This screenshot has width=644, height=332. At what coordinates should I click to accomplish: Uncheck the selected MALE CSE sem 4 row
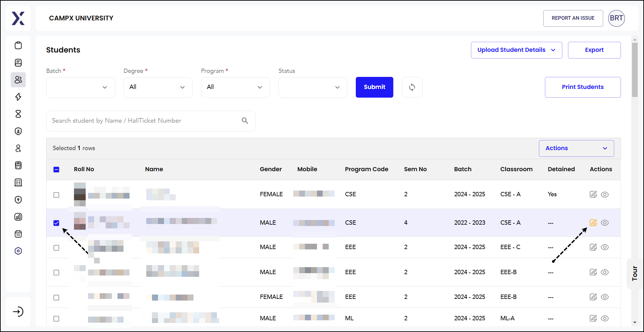click(x=56, y=223)
